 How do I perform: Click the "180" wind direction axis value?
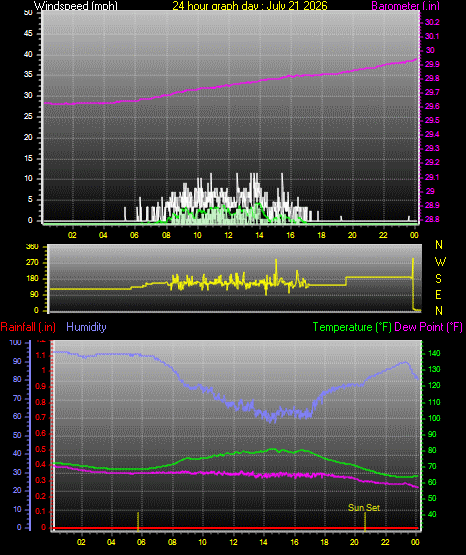(x=32, y=279)
